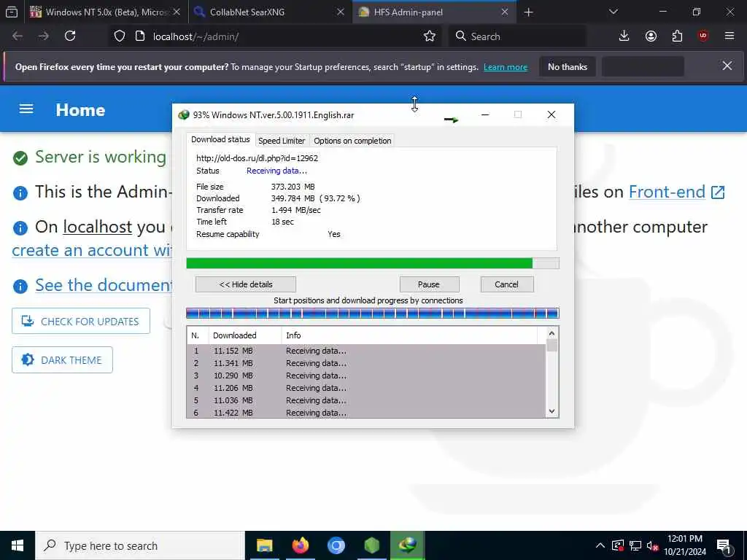Click the connections progress segment bar

point(373,314)
